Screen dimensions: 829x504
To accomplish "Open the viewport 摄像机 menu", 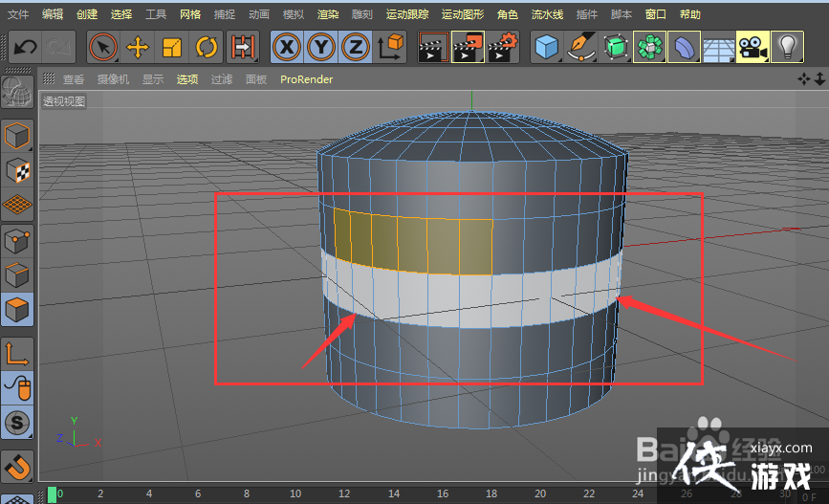I will (x=113, y=79).
